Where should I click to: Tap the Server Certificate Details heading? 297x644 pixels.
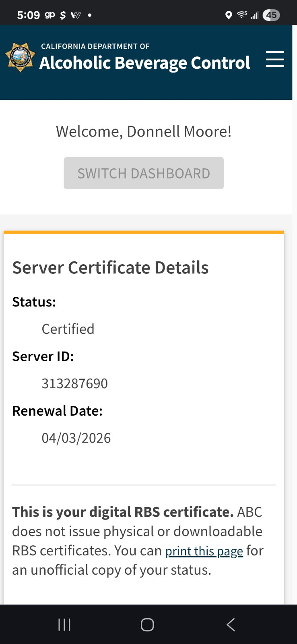(110, 268)
